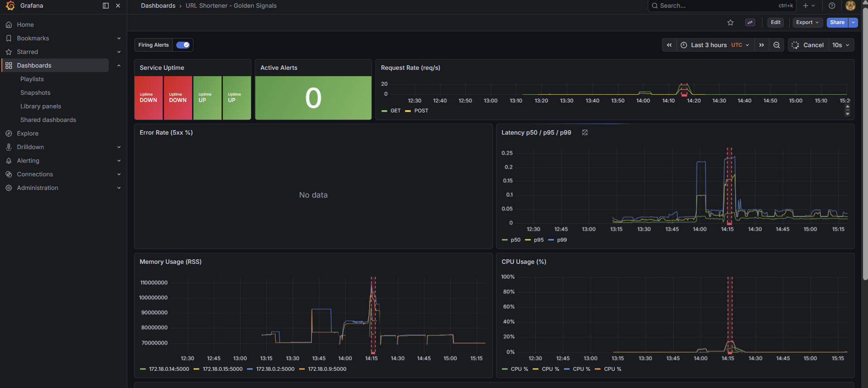This screenshot has width=868, height=388.
Task: Click the Home house icon
Action: pos(9,24)
